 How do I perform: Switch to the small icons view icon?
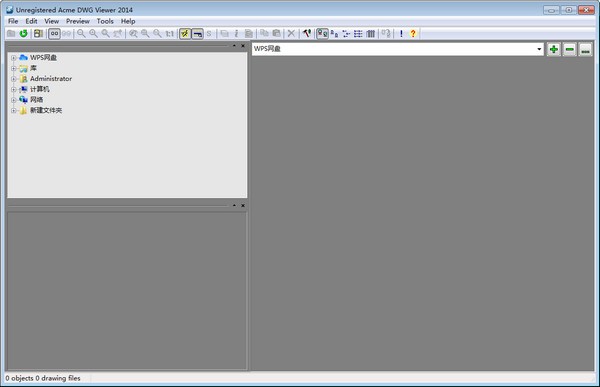[334, 34]
